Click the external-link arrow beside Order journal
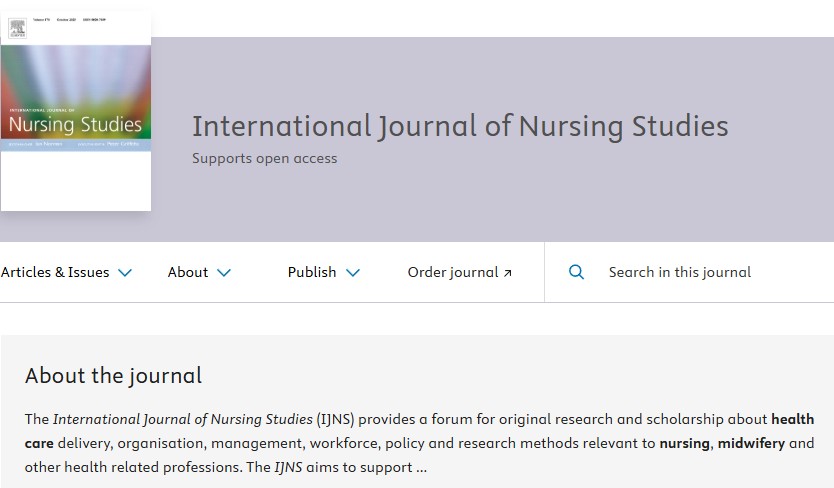Screen dimensions: 834x488 pyautogui.click(x=508, y=273)
